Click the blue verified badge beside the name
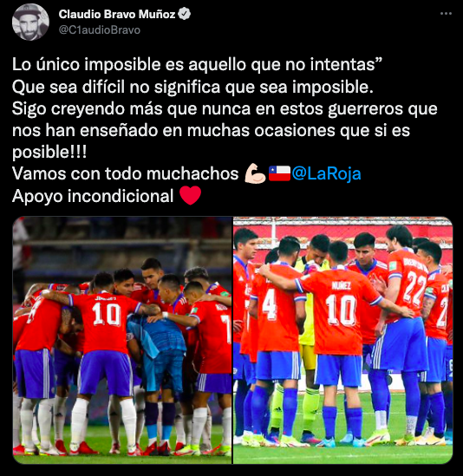 (x=184, y=14)
